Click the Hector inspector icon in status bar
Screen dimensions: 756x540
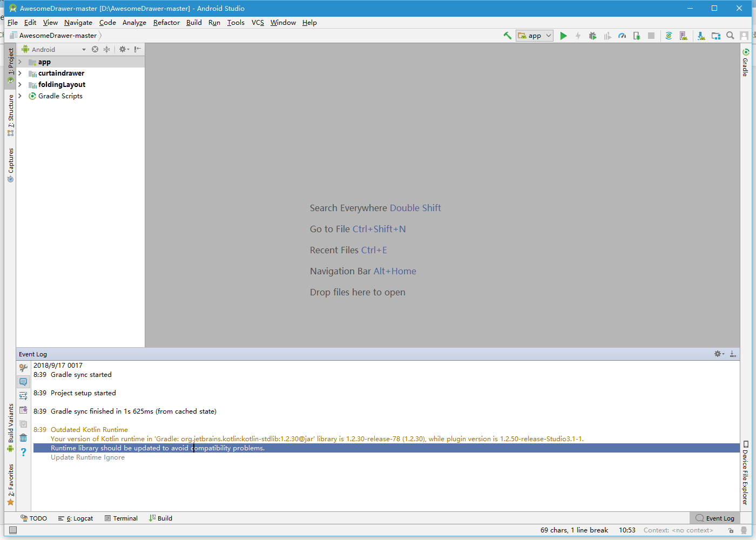click(744, 530)
